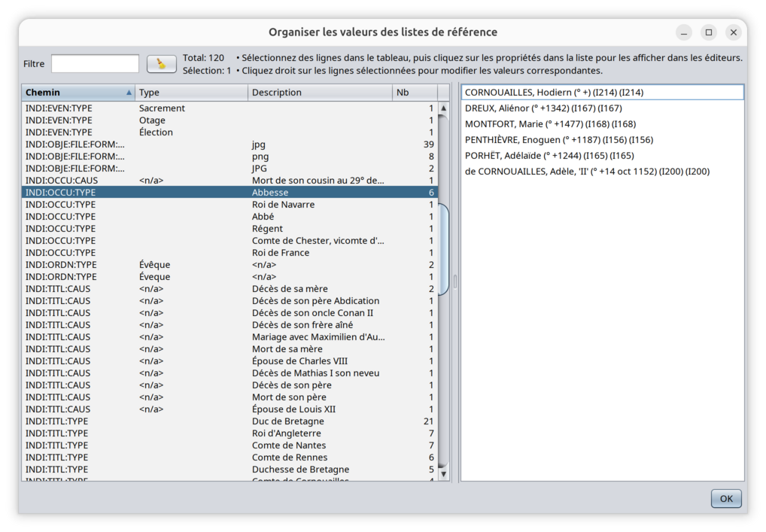This screenshot has height=532, width=766.
Task: Select the Duchesse de Bretagne row
Action: coord(229,469)
